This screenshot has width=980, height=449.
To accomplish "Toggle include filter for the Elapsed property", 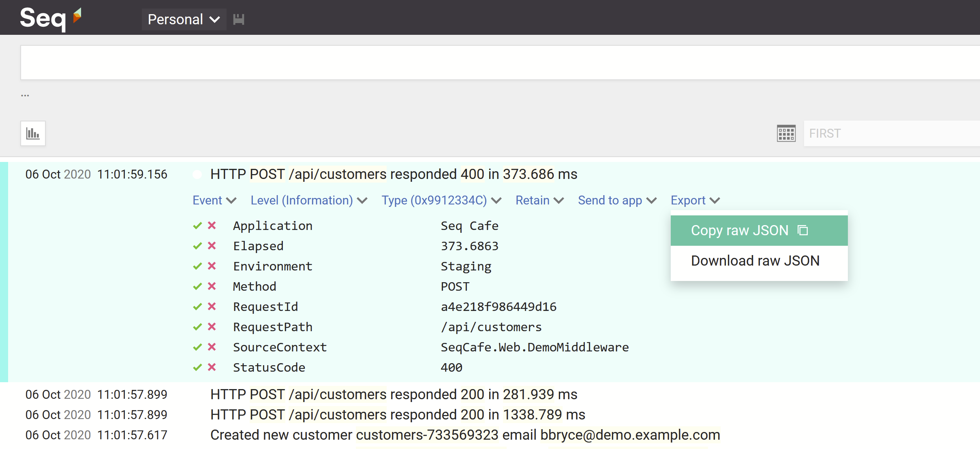I will tap(198, 246).
